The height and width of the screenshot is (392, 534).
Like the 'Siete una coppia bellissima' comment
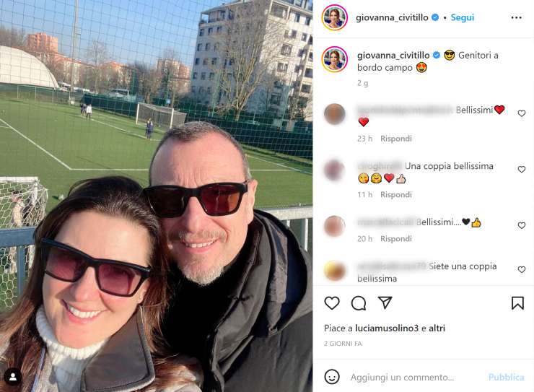[x=522, y=269]
